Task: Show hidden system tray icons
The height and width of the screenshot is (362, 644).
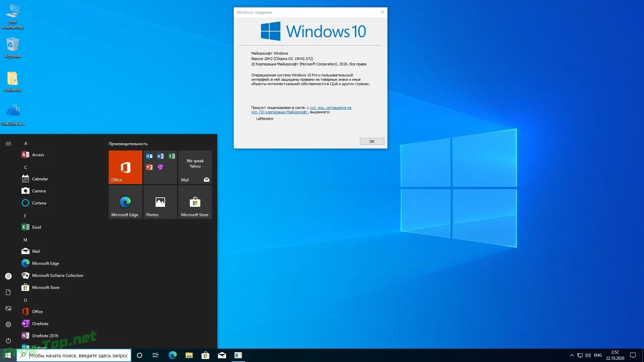Action: (572, 355)
